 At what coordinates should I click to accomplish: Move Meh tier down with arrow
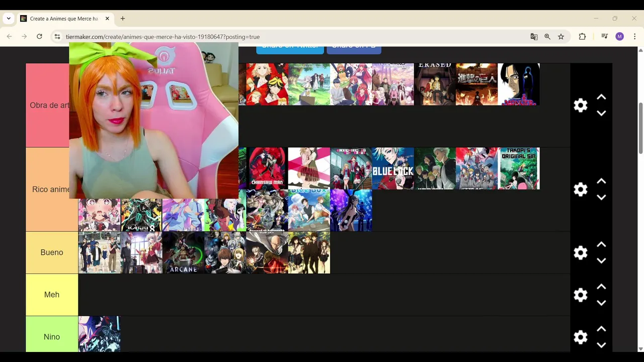[x=601, y=303]
